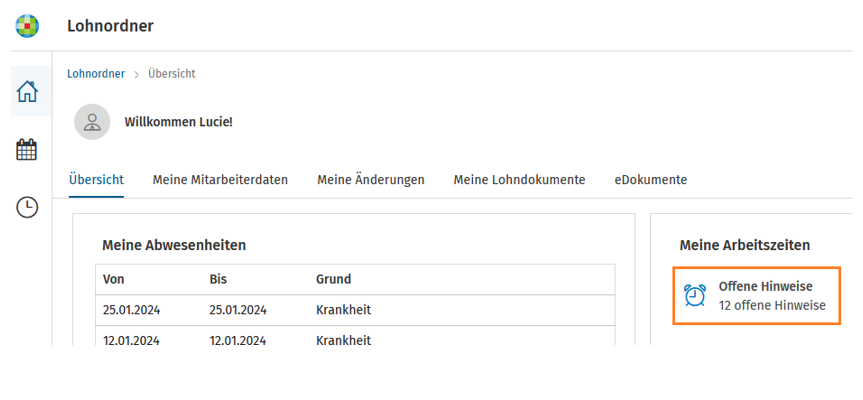Screen dimensions: 863x400
Task: Go to Meine Lohndokumente tab
Action: pyautogui.click(x=520, y=180)
